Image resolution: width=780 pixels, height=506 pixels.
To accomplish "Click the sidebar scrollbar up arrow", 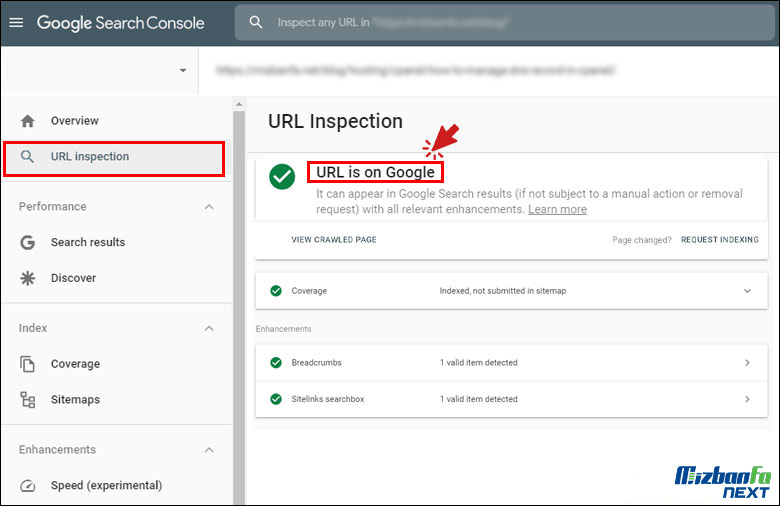I will pos(239,104).
